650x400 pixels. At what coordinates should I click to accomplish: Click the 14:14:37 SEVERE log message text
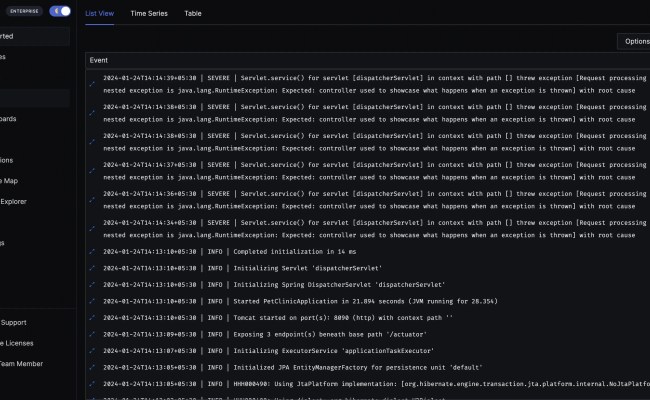(375, 171)
